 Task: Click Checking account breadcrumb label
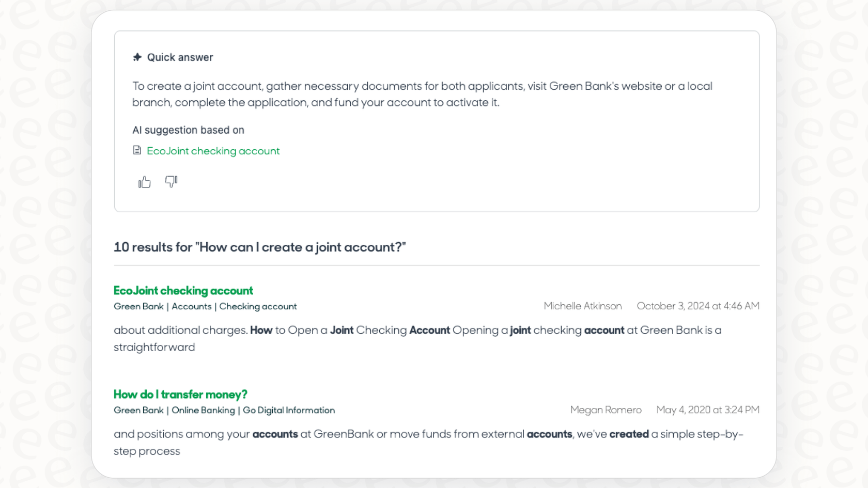258,306
